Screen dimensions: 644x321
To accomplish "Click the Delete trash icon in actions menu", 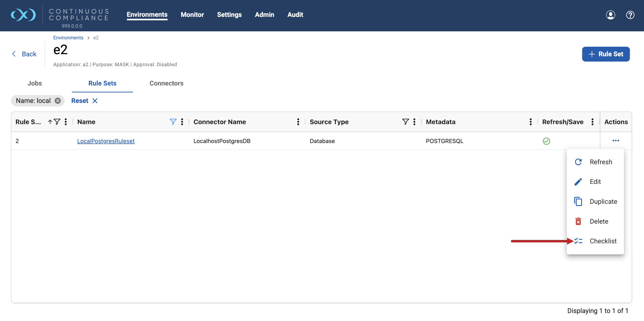I will 578,221.
